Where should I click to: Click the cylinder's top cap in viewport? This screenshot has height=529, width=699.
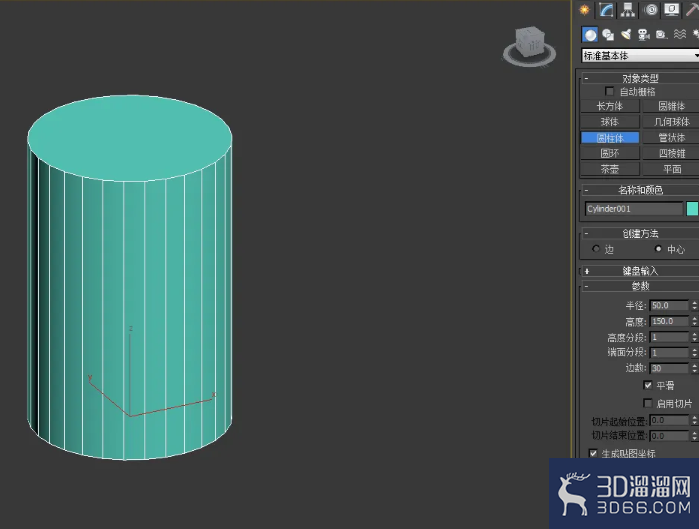tap(130, 138)
